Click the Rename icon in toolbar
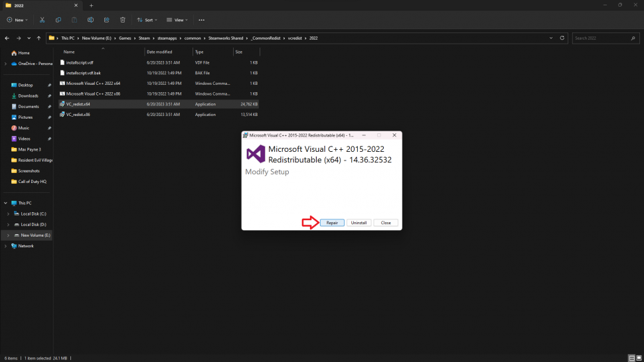 pyautogui.click(x=90, y=20)
